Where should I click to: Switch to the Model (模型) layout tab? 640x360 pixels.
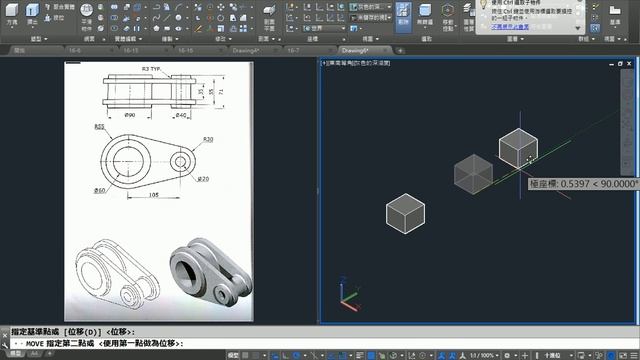click(16, 353)
